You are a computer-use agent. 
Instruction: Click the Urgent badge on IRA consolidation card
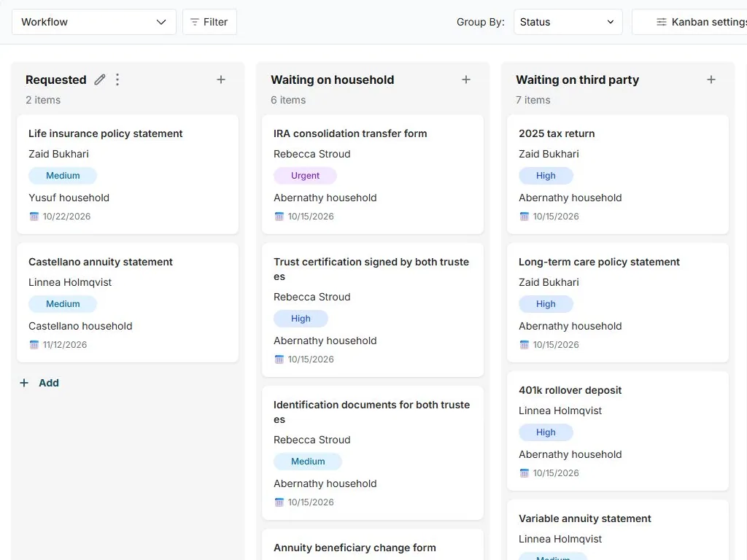306,176
